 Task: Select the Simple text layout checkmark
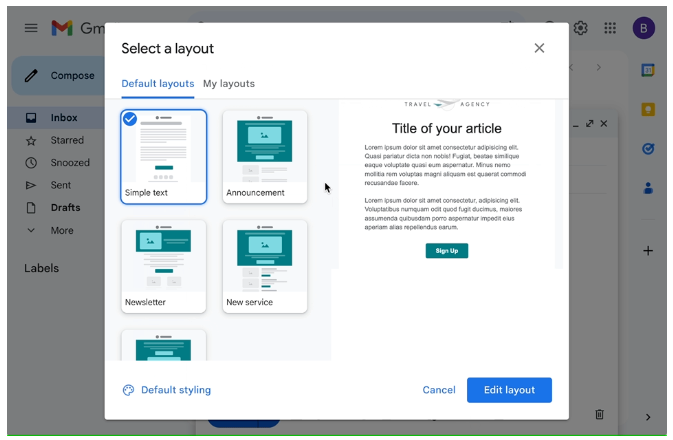click(130, 119)
